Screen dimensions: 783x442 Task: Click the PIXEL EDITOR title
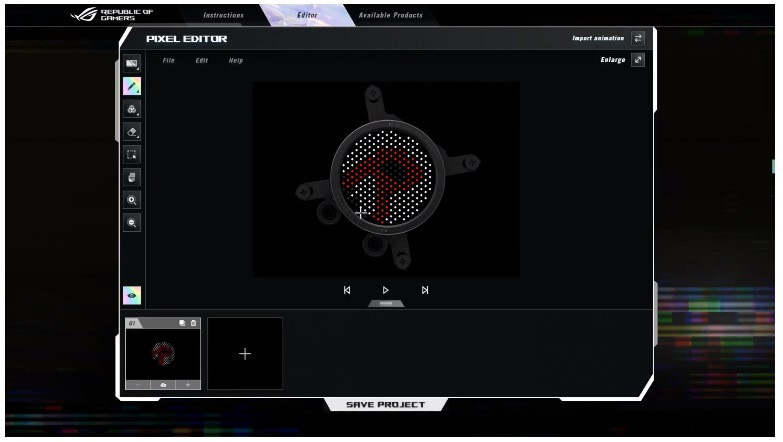pos(187,38)
